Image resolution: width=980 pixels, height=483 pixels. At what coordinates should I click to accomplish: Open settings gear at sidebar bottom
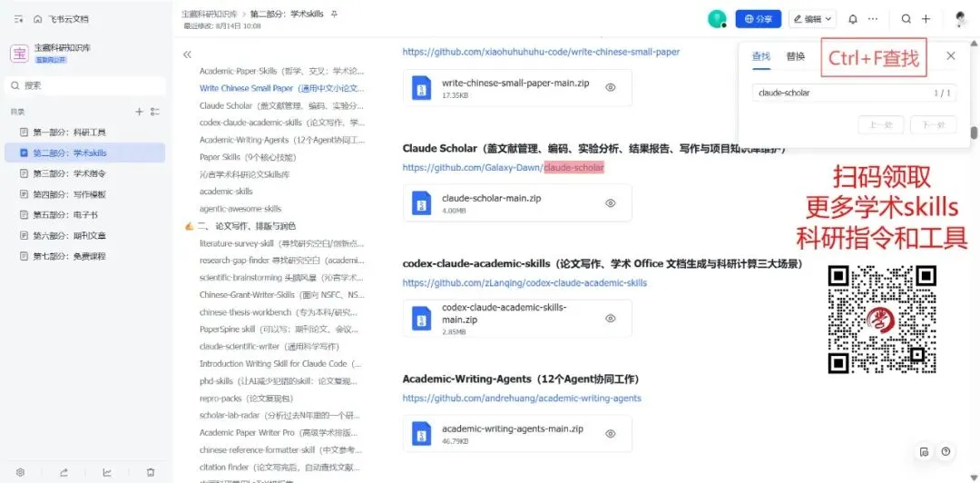pyautogui.click(x=20, y=472)
